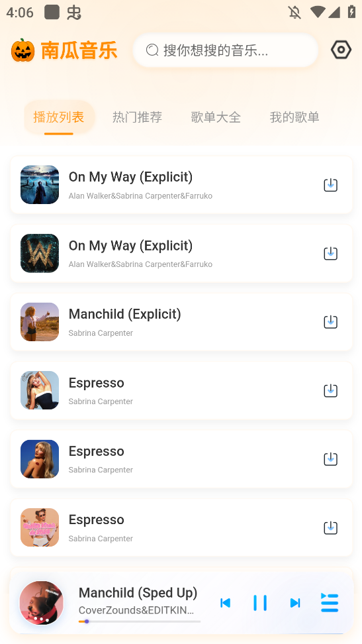Image resolution: width=362 pixels, height=644 pixels.
Task: Download the second On My Way (Explicit) track
Action: [x=330, y=253]
